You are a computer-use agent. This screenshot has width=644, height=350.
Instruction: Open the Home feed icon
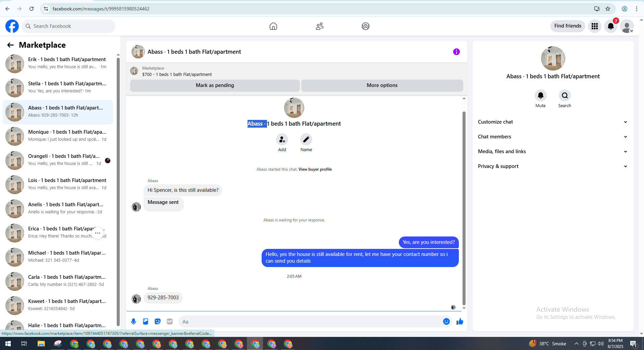point(273,26)
